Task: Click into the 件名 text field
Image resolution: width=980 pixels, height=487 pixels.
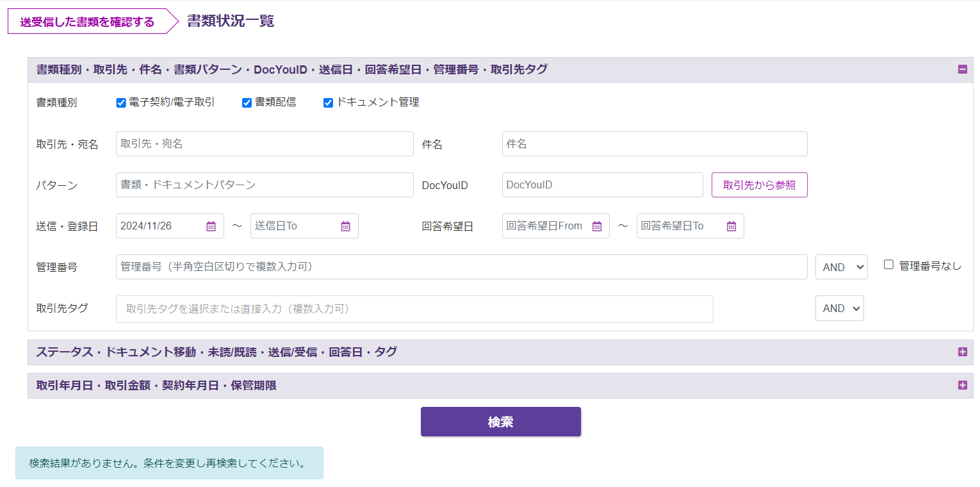Action: [654, 144]
